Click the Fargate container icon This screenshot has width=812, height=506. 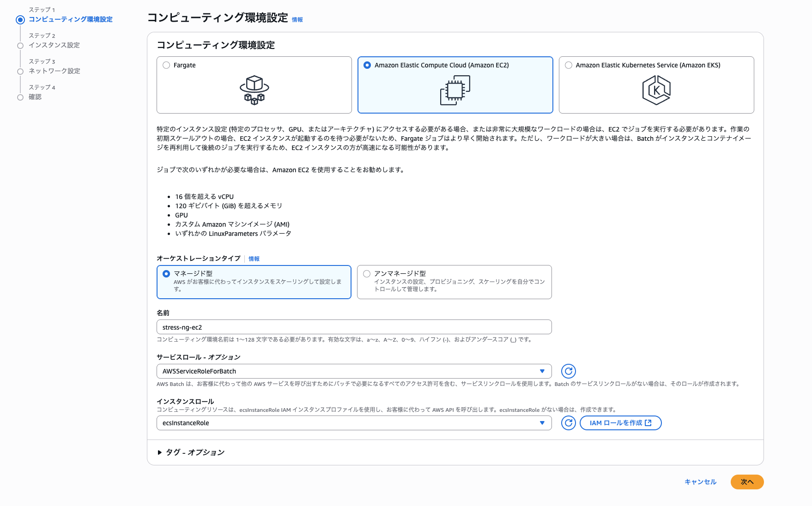click(254, 90)
